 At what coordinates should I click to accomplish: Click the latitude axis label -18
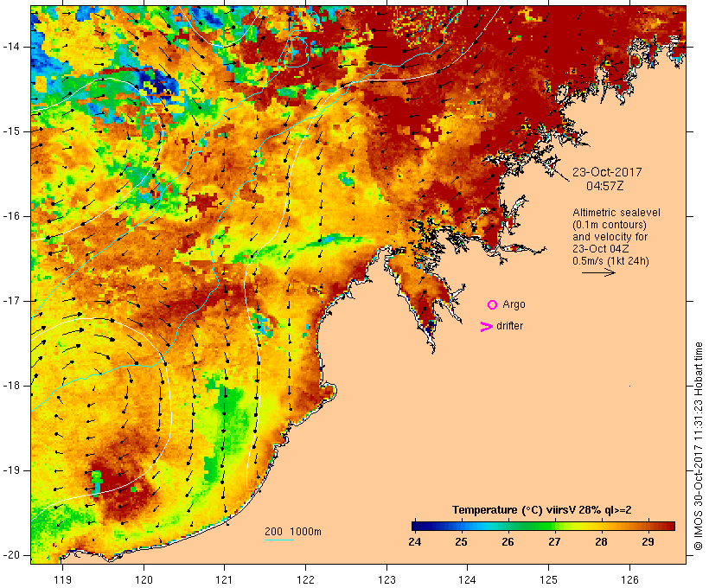pos(11,386)
